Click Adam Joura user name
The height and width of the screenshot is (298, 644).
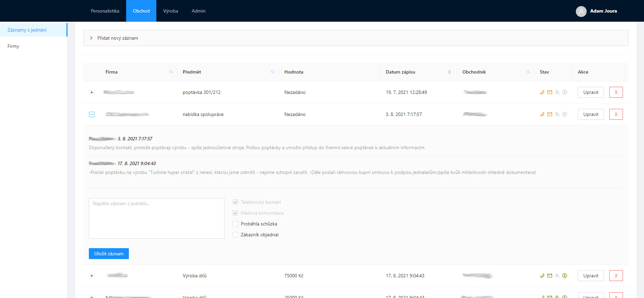(603, 11)
